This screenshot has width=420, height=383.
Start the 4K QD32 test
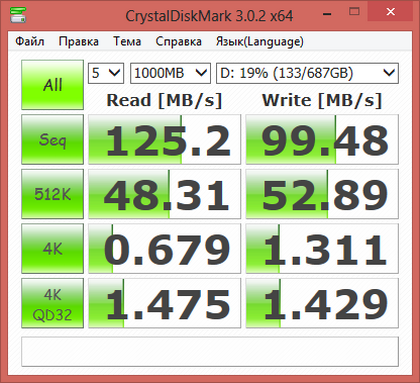tap(52, 303)
